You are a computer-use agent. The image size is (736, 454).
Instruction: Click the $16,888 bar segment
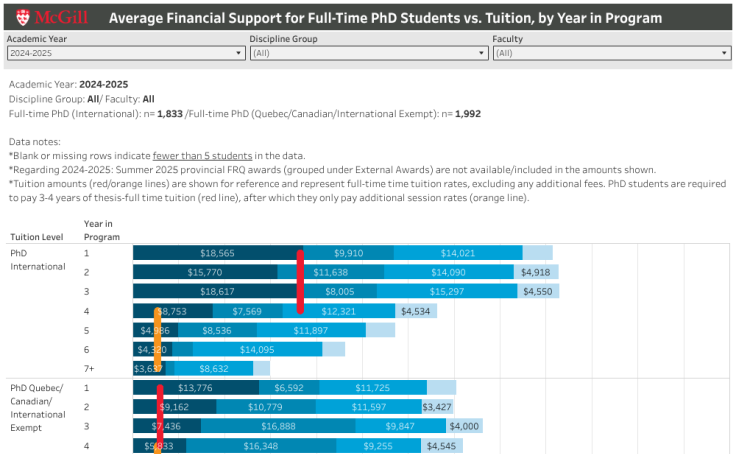[278, 426]
